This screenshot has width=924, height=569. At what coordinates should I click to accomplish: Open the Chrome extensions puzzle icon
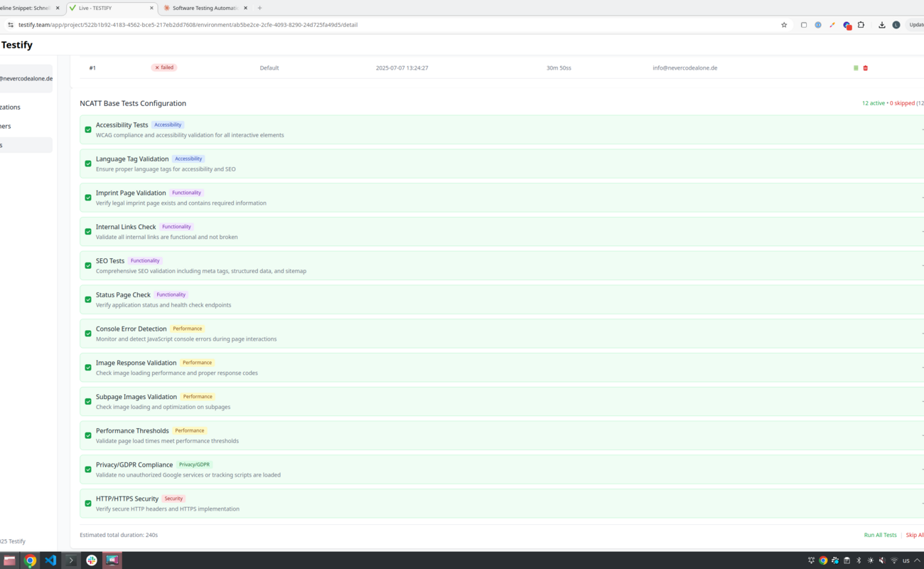click(861, 25)
